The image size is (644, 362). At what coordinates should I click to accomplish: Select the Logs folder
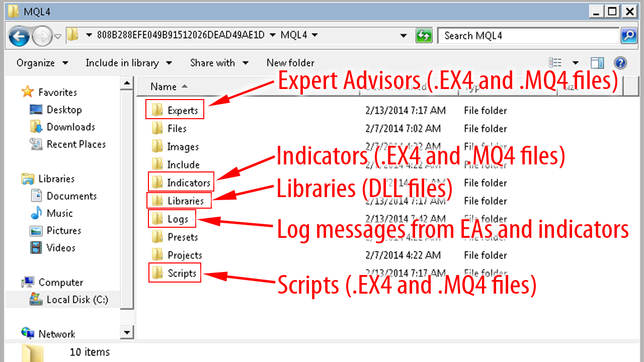click(x=170, y=219)
